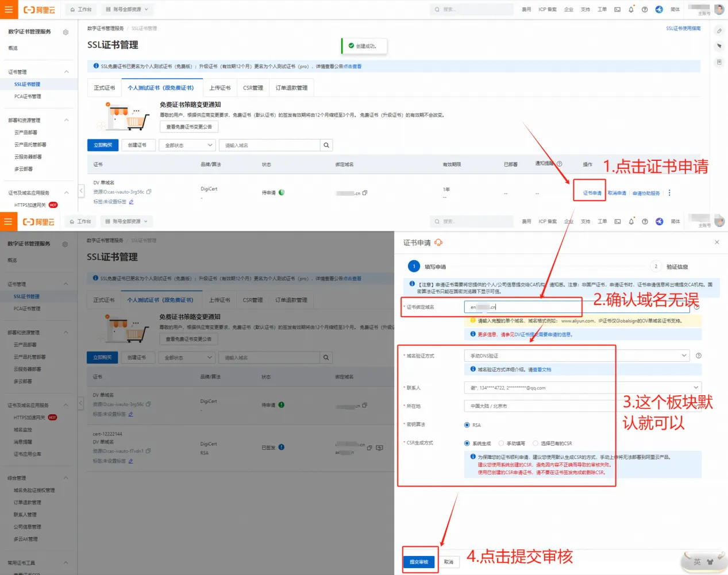Click the 提交审核 submit button
Image resolution: width=728 pixels, height=575 pixels.
pyautogui.click(x=419, y=562)
